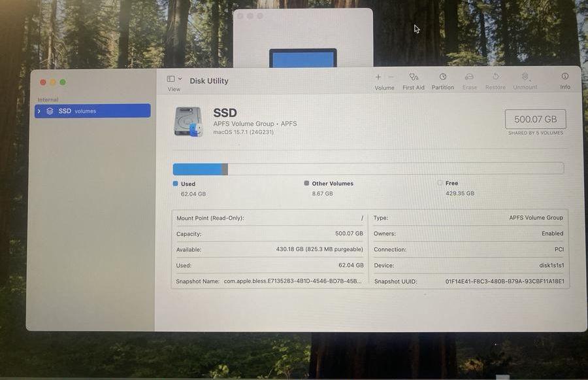Screen dimensions: 588x380
Task: Click the Available '430.18 GB' cell
Action: [319, 249]
